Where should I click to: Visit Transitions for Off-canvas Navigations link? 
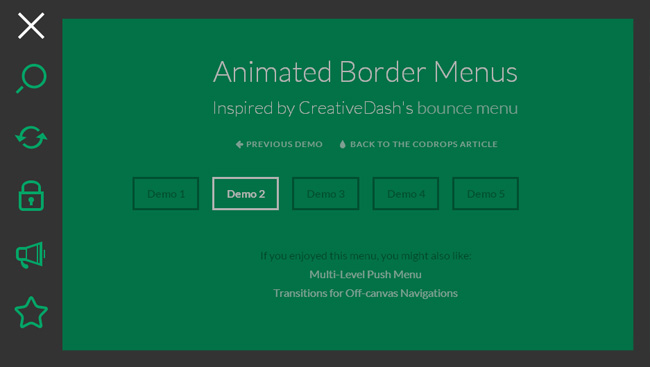(x=365, y=293)
